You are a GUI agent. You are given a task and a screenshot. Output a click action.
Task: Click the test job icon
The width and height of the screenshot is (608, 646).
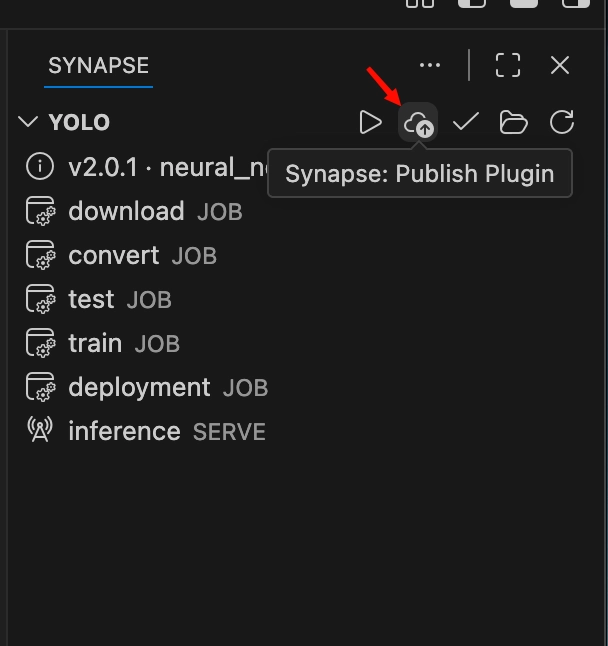41,299
